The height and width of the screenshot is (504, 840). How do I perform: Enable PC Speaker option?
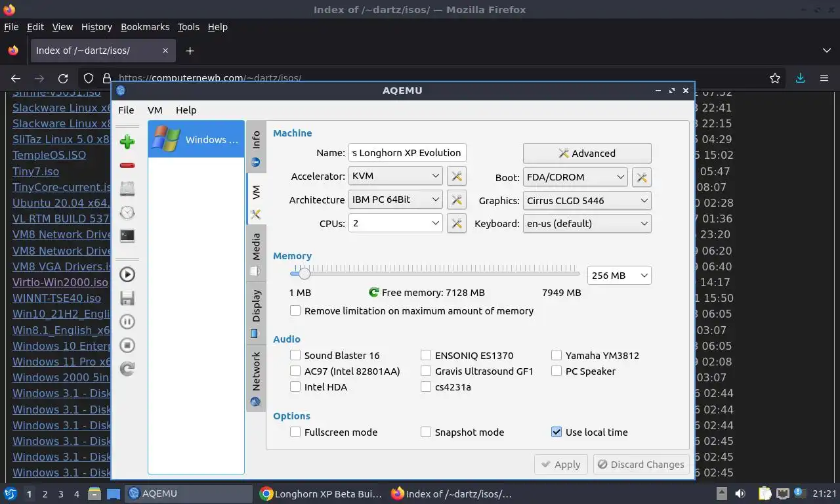pos(556,371)
